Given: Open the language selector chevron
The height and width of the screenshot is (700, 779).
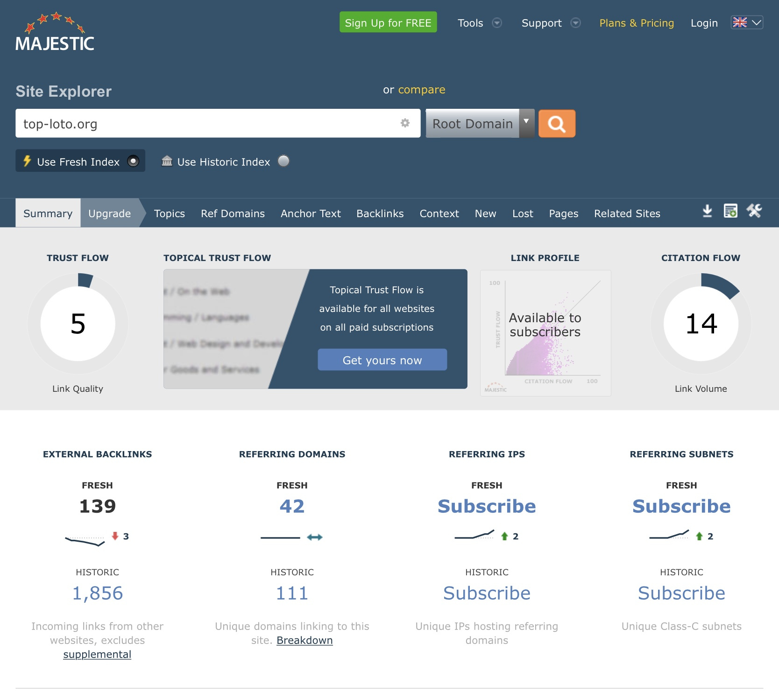Looking at the screenshot, I should point(757,22).
